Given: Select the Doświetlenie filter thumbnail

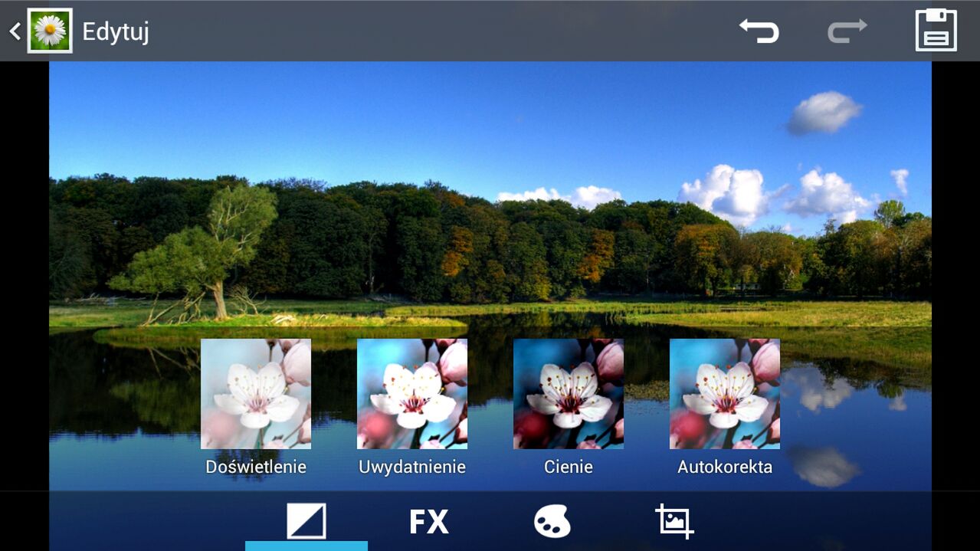Looking at the screenshot, I should click(256, 394).
